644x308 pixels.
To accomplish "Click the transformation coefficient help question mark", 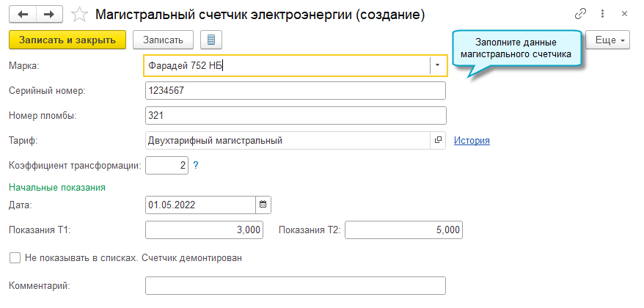I will pyautogui.click(x=196, y=166).
